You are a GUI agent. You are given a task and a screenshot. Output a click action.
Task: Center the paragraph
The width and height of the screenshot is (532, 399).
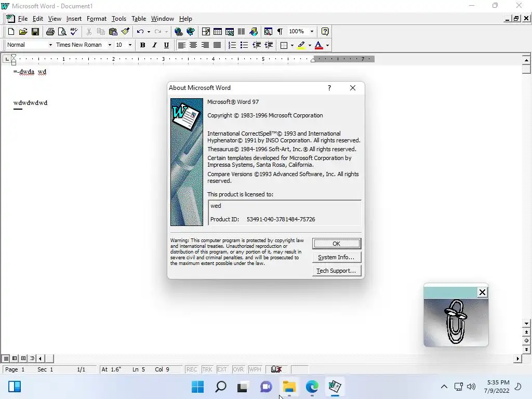(x=193, y=45)
